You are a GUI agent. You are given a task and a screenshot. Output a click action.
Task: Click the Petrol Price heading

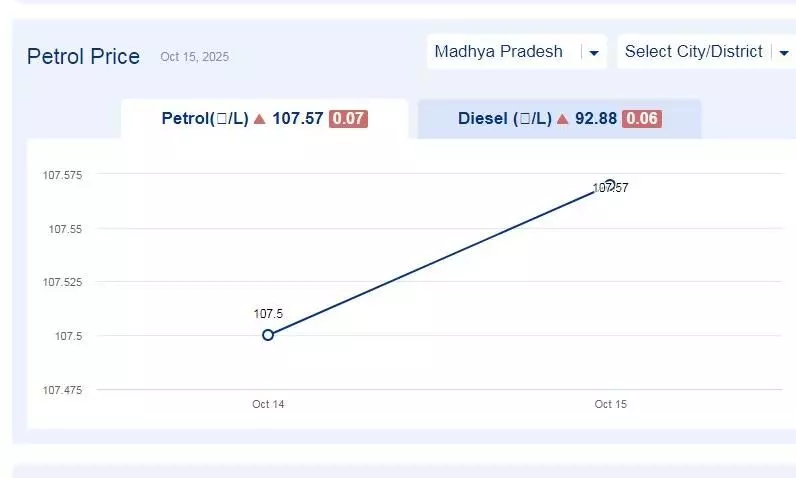(83, 56)
